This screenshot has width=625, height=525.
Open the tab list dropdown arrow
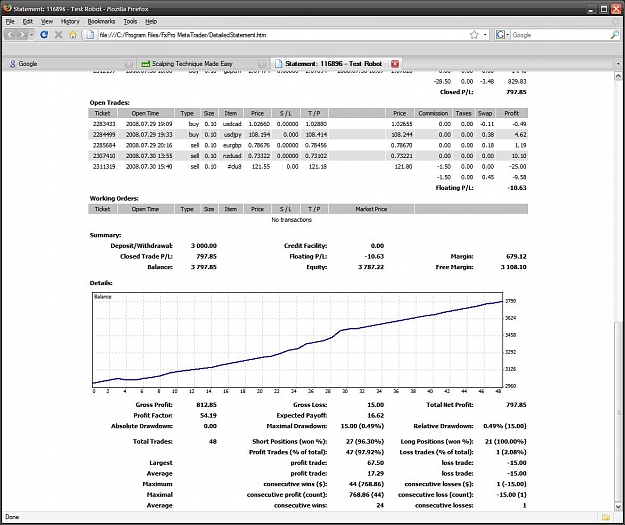tap(618, 64)
